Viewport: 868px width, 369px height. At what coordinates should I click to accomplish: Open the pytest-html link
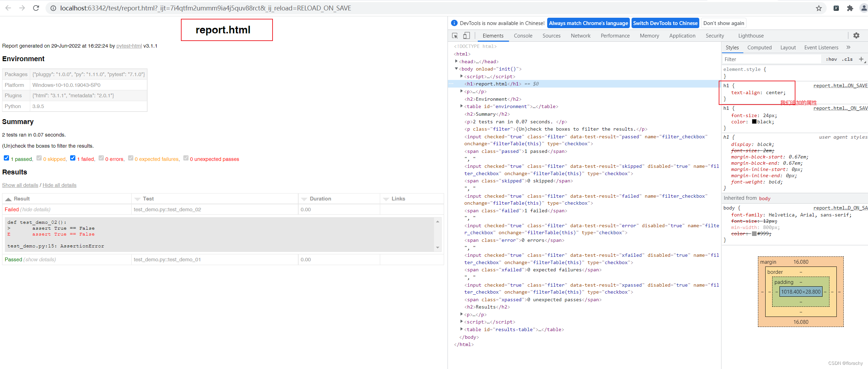129,46
